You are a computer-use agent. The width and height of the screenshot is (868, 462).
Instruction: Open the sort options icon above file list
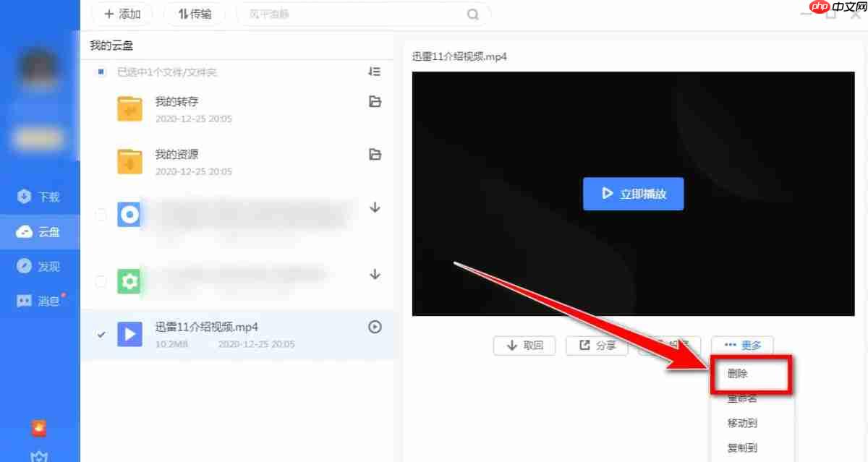375,72
